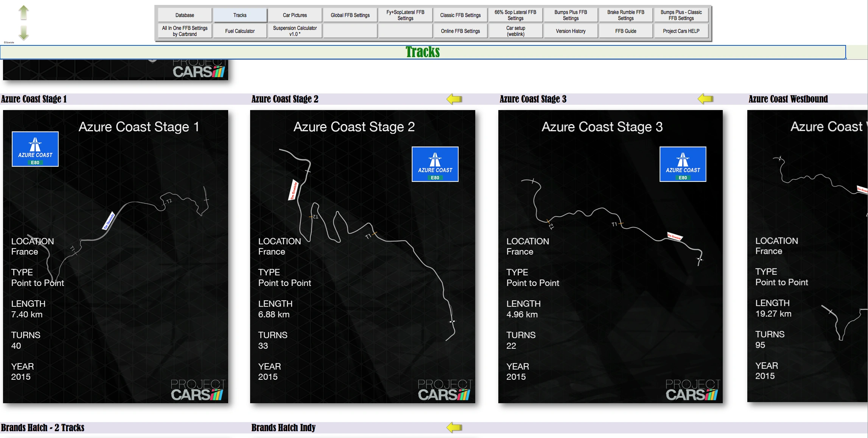Click the green up arrow icon
This screenshot has width=868, height=438.
[x=24, y=12]
